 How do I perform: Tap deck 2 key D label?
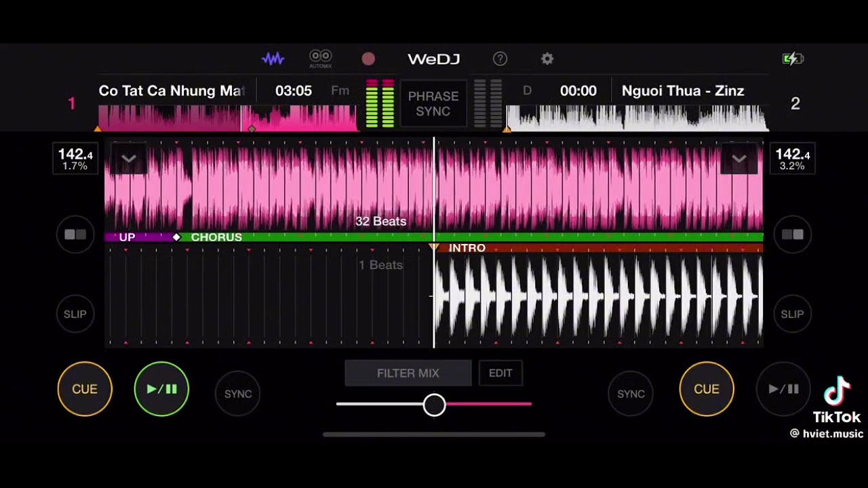[x=527, y=91]
